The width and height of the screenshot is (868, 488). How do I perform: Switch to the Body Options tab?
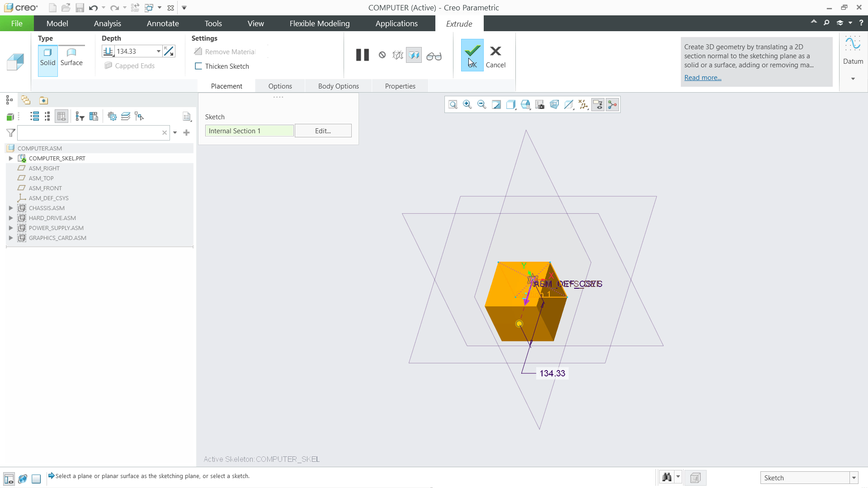[338, 86]
